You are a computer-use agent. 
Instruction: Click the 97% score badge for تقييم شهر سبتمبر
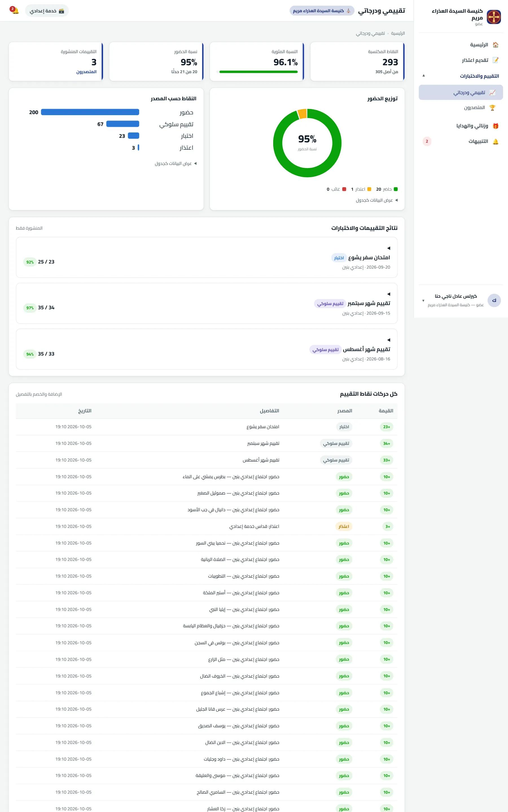pyautogui.click(x=30, y=308)
